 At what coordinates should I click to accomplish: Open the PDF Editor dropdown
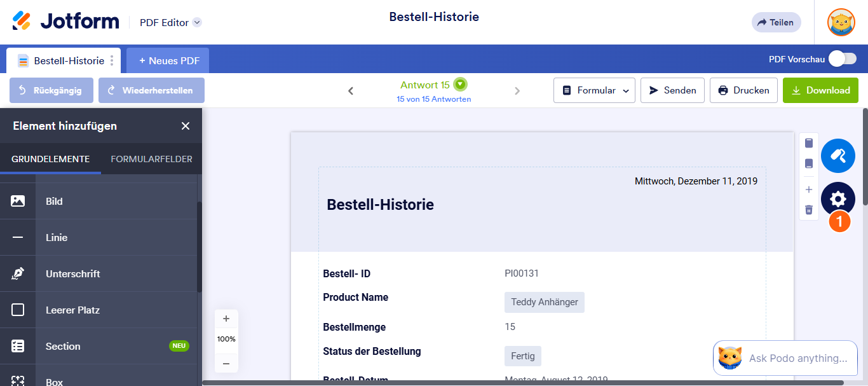170,22
